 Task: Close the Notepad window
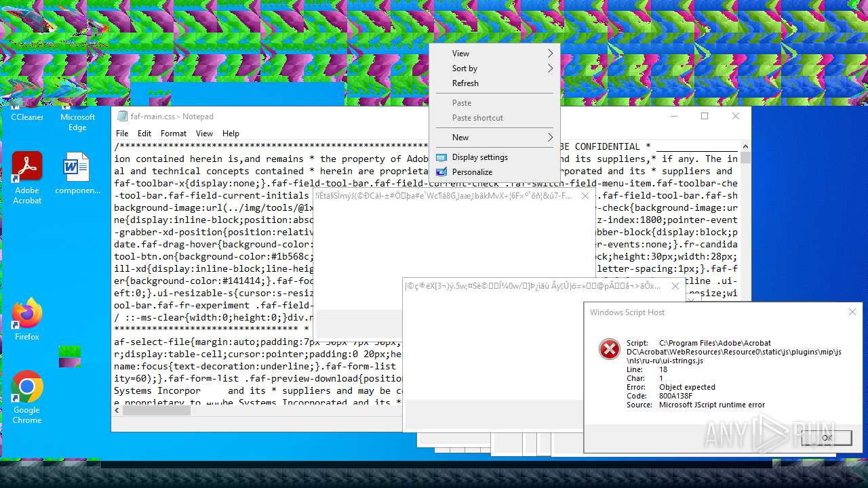coord(736,116)
